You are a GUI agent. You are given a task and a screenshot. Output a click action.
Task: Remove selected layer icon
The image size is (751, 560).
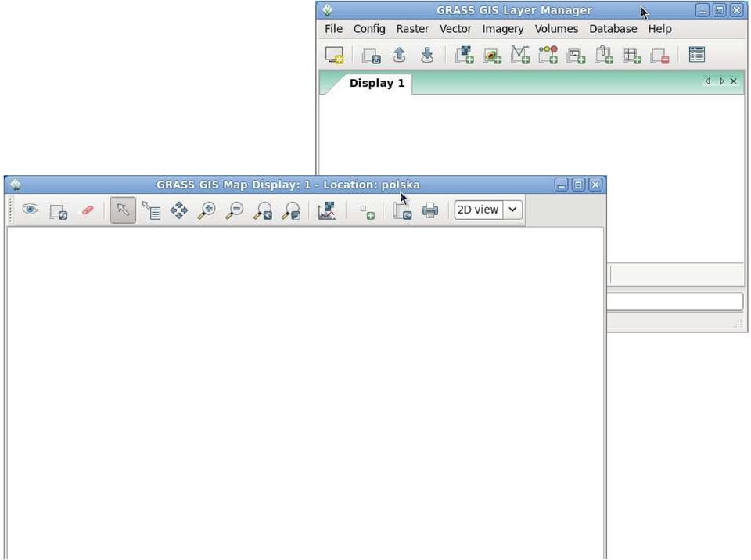pos(659,55)
